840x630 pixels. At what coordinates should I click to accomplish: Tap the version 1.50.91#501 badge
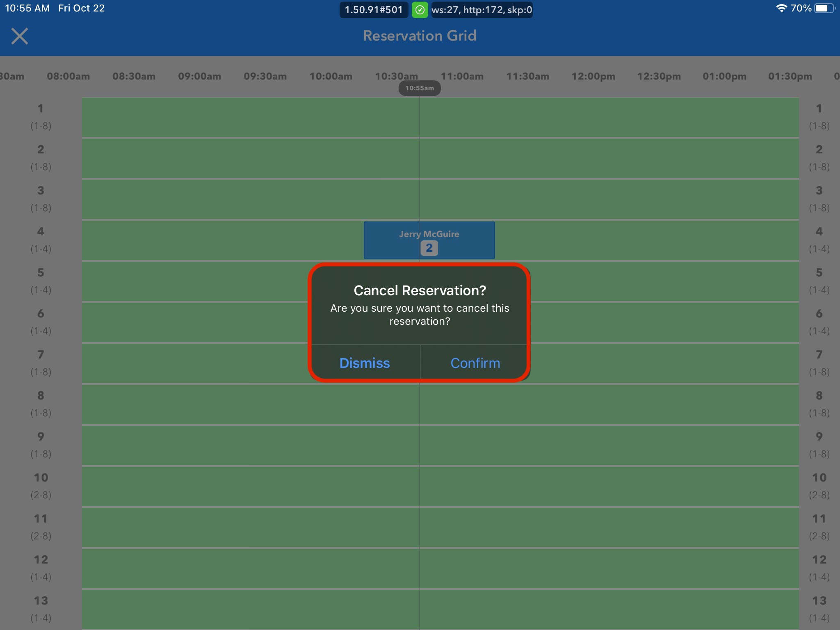tap(374, 10)
